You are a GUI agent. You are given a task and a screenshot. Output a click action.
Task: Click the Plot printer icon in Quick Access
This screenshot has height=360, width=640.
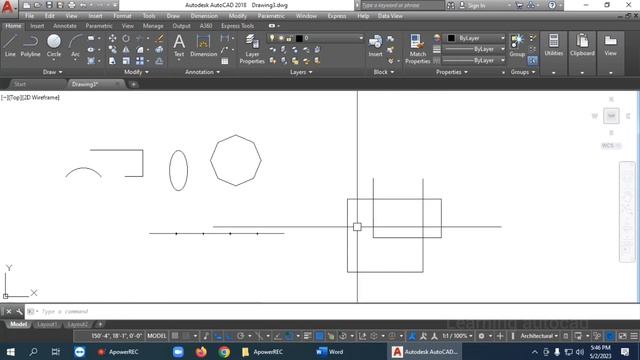pos(71,5)
